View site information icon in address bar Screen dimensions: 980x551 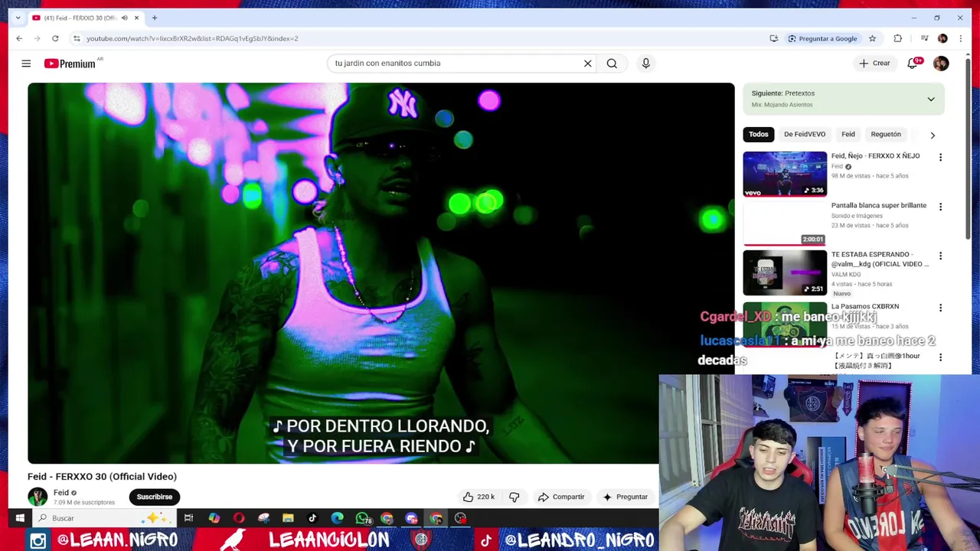[x=77, y=38]
